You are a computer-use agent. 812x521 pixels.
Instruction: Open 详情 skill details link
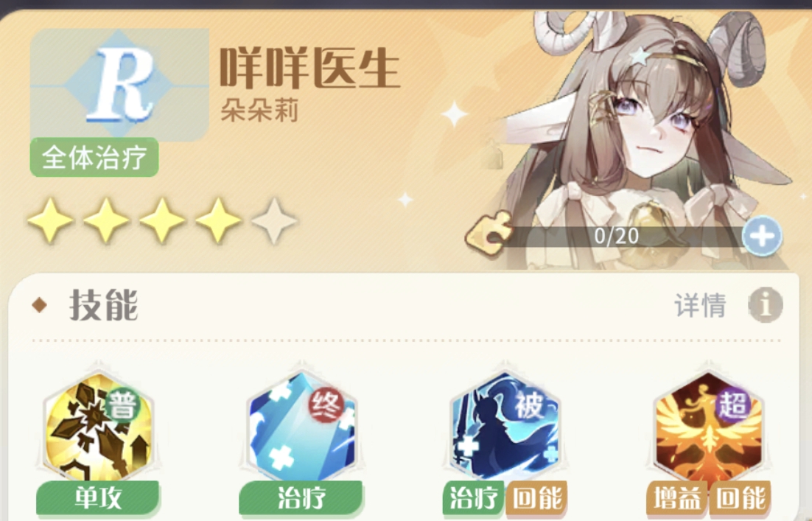(700, 305)
